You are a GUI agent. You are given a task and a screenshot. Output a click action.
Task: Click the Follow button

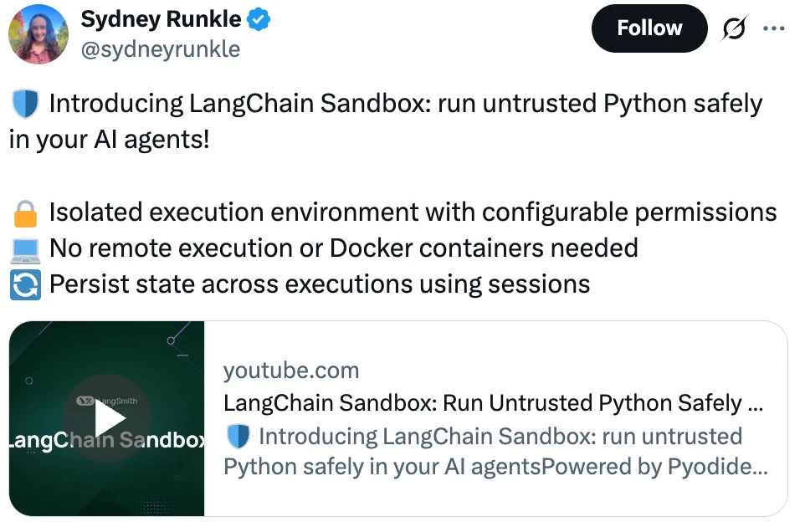tap(649, 28)
